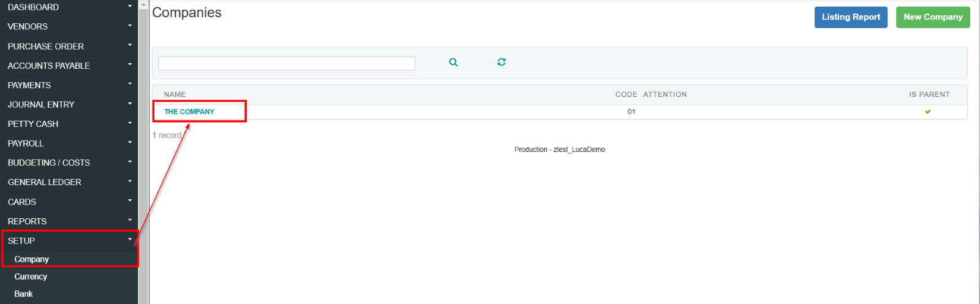
Task: Expand the General Ledger menu arrow
Action: tap(130, 181)
